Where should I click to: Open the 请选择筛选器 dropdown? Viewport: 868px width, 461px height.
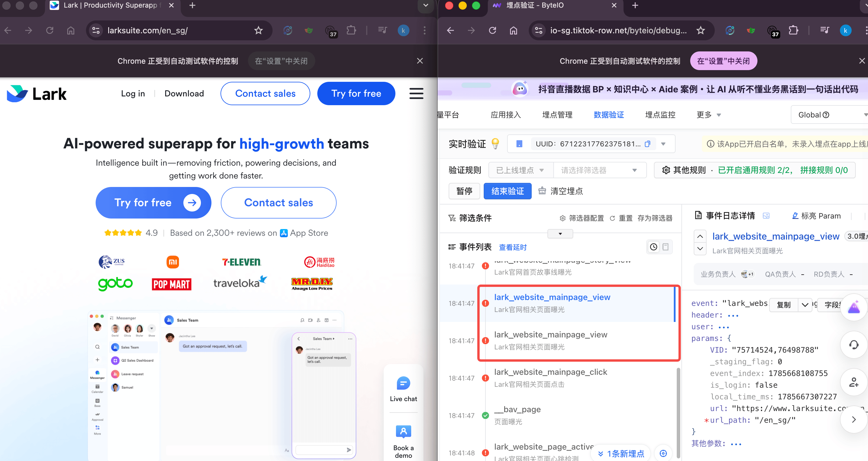(600, 170)
